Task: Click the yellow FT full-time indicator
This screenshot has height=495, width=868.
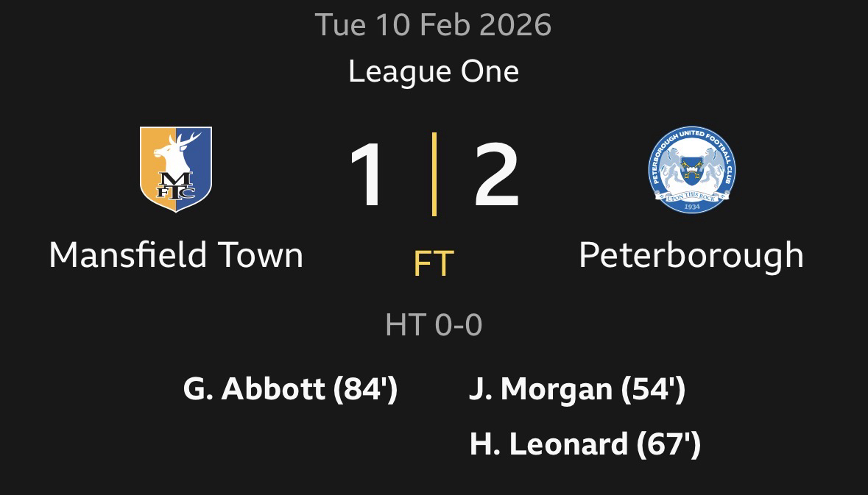Action: tap(434, 264)
